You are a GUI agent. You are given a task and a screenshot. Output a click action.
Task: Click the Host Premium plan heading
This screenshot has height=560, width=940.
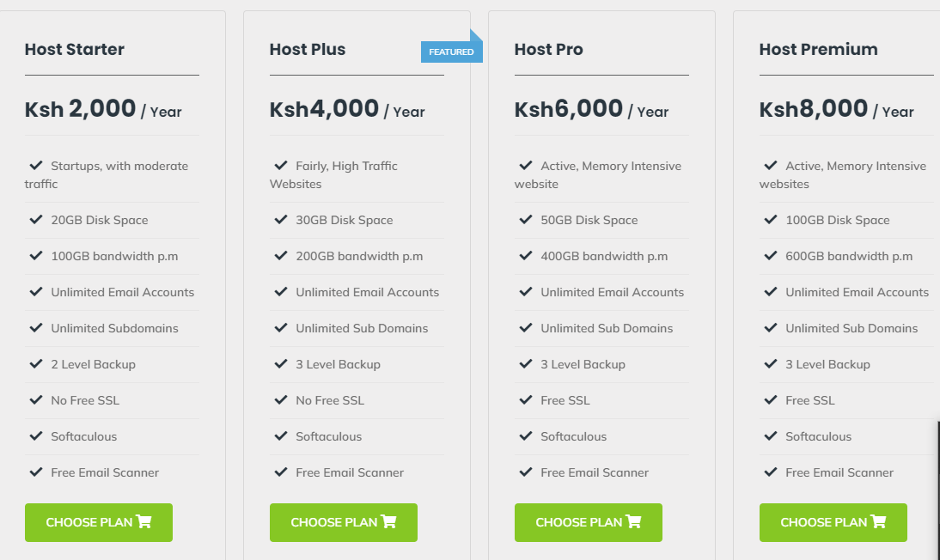pos(818,49)
